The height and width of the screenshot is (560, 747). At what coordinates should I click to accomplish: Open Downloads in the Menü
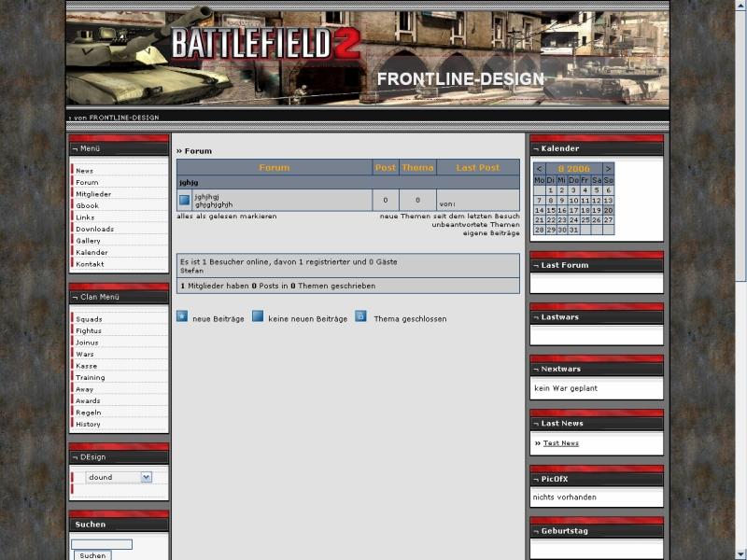[x=95, y=229]
